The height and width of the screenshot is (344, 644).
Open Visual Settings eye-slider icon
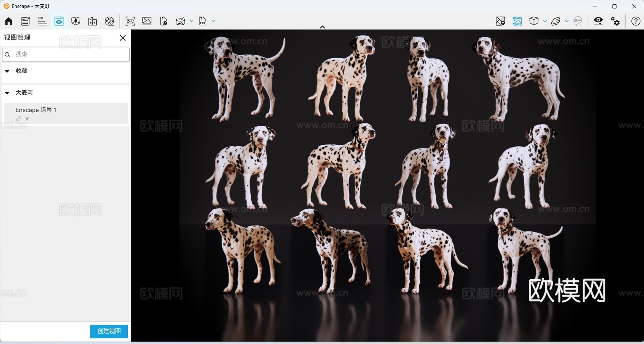pos(598,21)
